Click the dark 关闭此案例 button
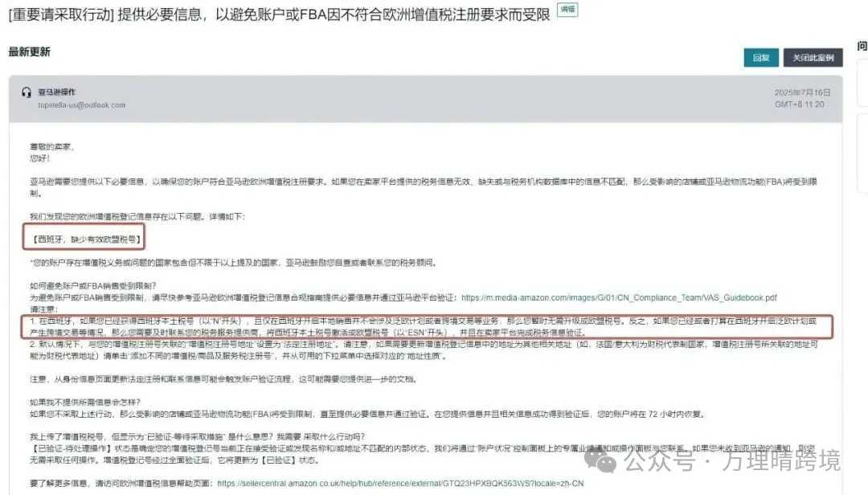Viewport: 868px width, 495px height. coord(813,58)
